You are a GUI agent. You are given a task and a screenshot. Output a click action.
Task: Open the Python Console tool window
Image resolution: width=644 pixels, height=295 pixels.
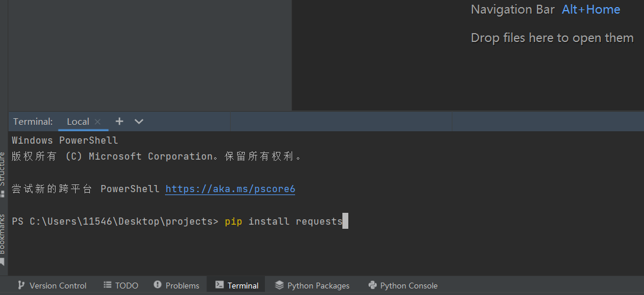[403, 286]
